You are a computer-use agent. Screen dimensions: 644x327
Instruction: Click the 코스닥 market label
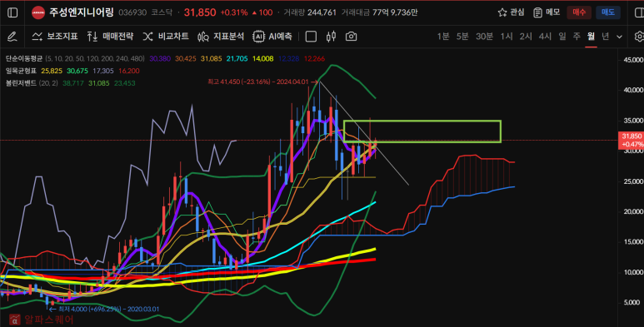coord(162,12)
